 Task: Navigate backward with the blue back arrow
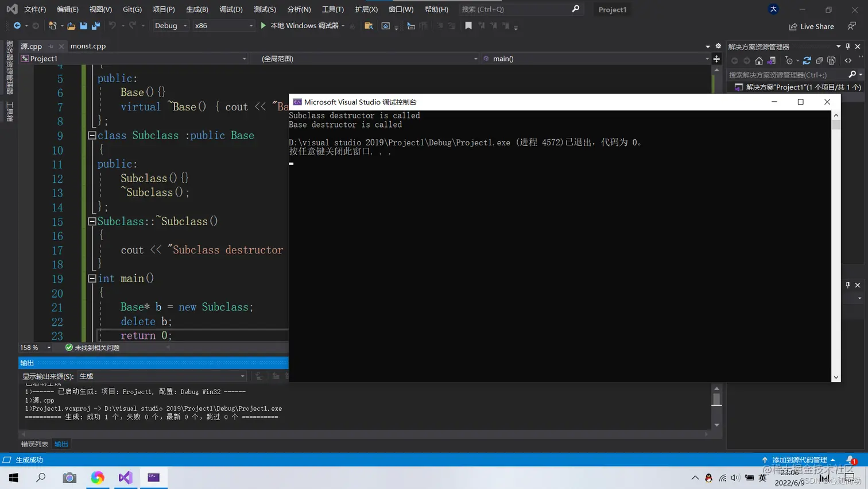17,26
